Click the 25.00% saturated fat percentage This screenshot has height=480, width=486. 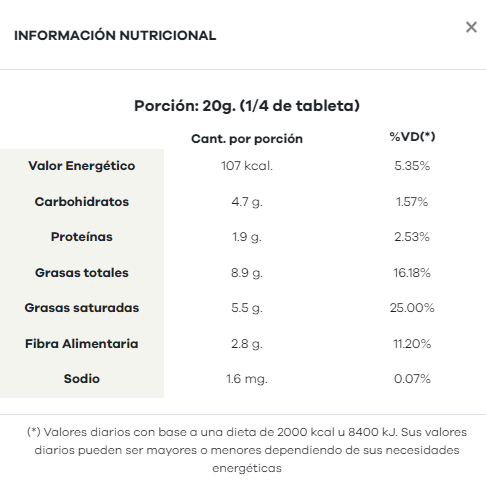pyautogui.click(x=412, y=308)
